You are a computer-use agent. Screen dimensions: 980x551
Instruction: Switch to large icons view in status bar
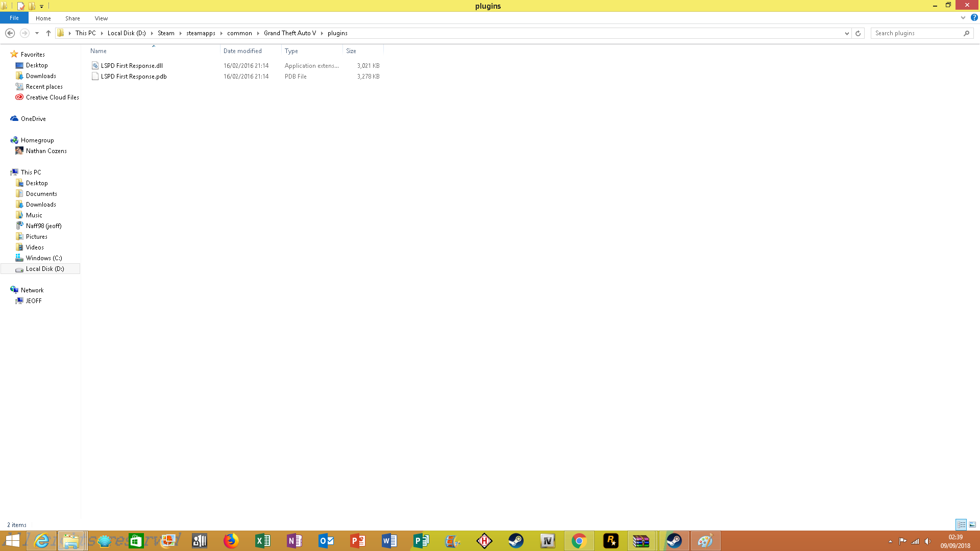[x=972, y=524]
